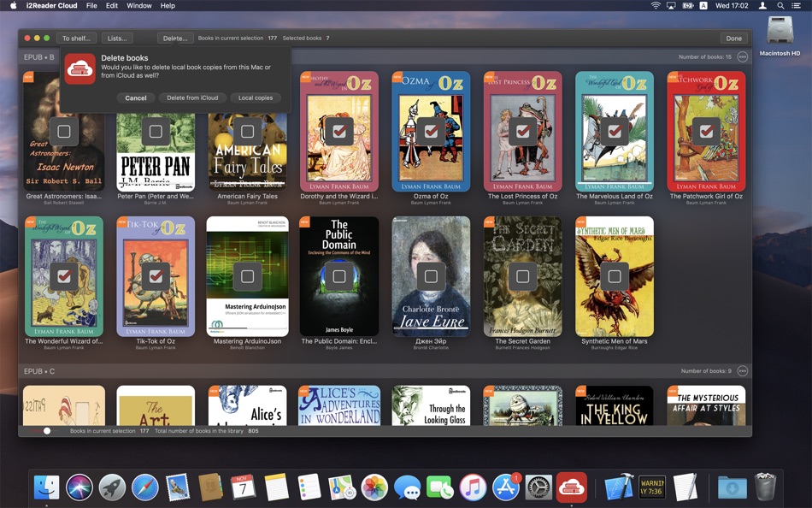Open EPUB C section options ellipsis
The height and width of the screenshot is (508, 812).
click(742, 370)
